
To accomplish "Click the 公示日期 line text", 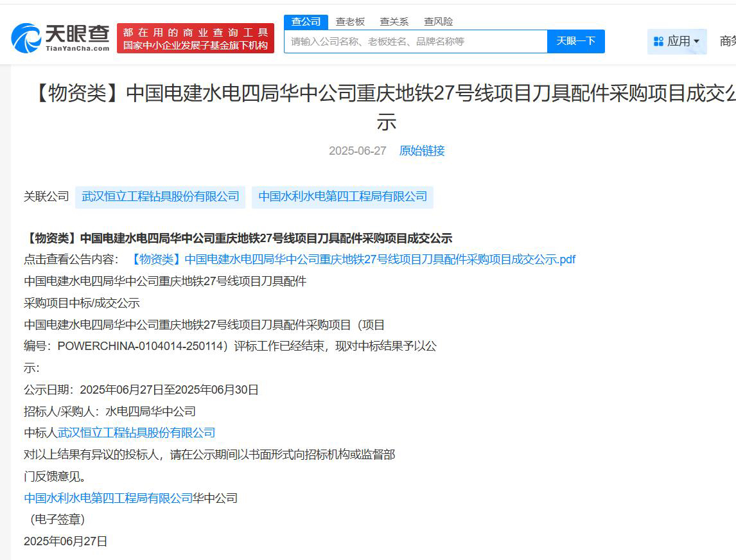I will point(141,390).
